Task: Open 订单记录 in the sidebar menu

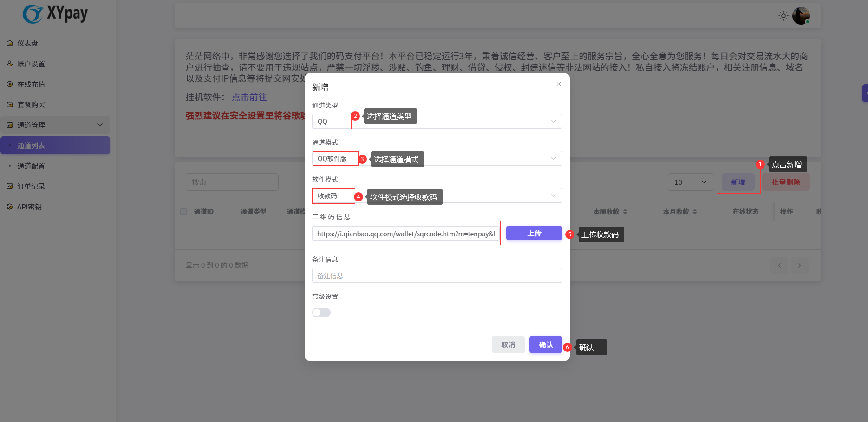Action: coord(31,187)
